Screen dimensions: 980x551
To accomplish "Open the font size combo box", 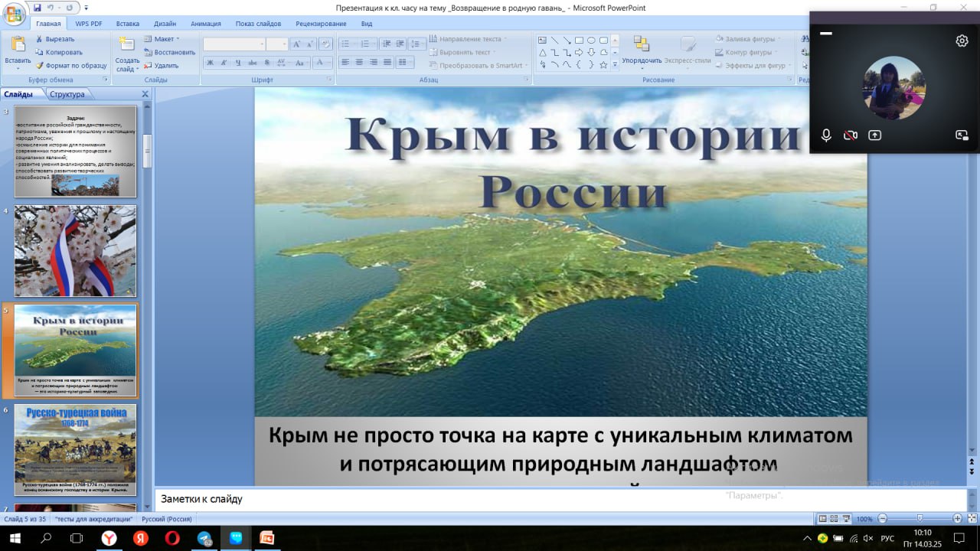I will pos(276,44).
